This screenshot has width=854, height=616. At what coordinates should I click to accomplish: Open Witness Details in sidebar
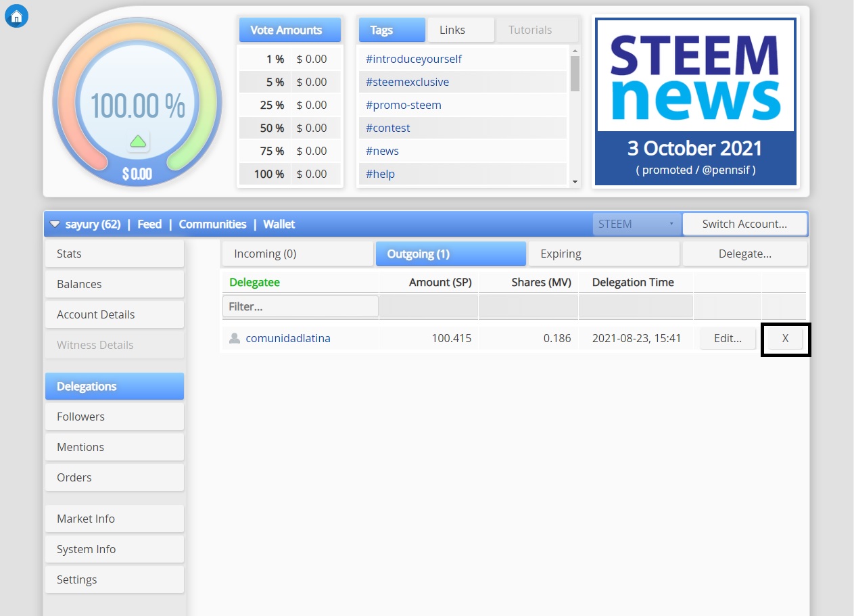click(114, 345)
